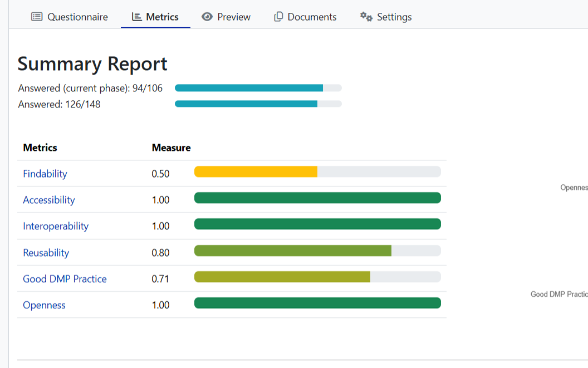The height and width of the screenshot is (368, 588).
Task: Open the Reusability metric link
Action: coord(46,253)
